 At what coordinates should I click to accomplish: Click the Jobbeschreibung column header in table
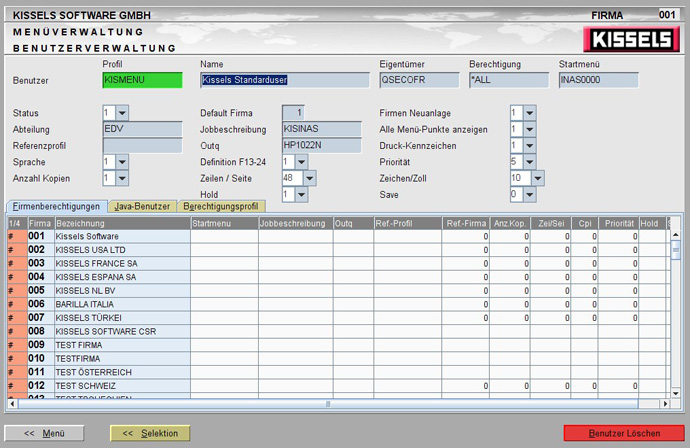(x=296, y=224)
